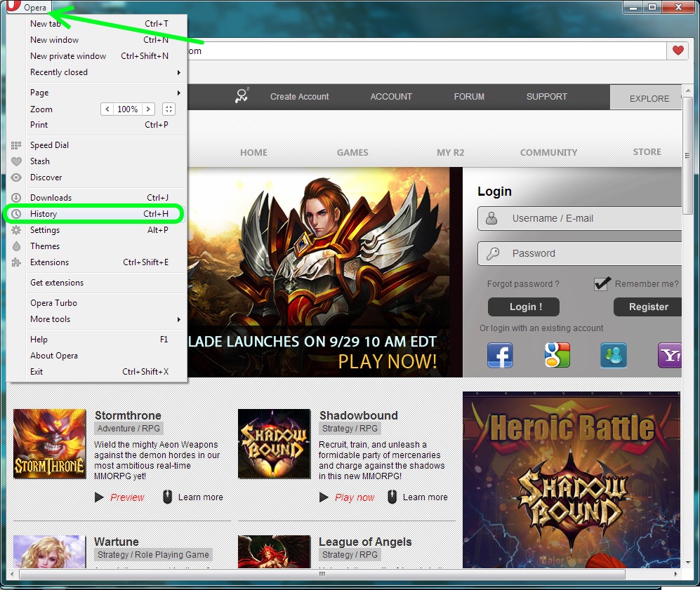Click the Stormthrone game thumbnail
The width and height of the screenshot is (700, 590).
pos(50,444)
